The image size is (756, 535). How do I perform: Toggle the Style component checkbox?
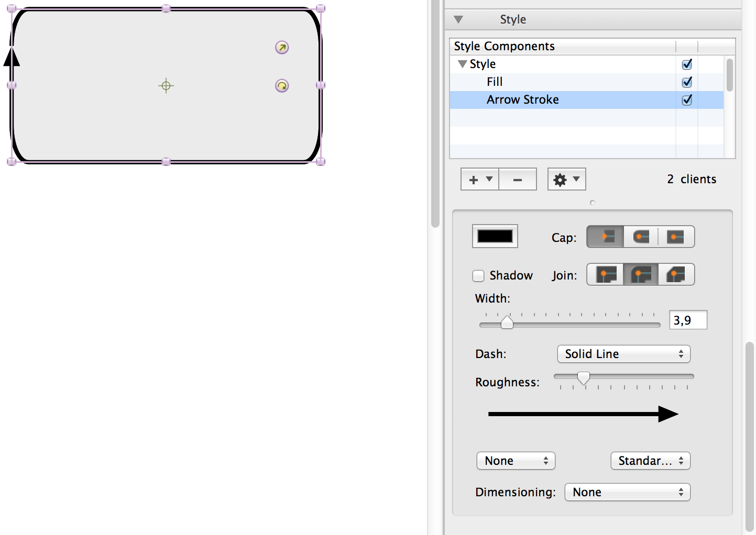pyautogui.click(x=687, y=64)
